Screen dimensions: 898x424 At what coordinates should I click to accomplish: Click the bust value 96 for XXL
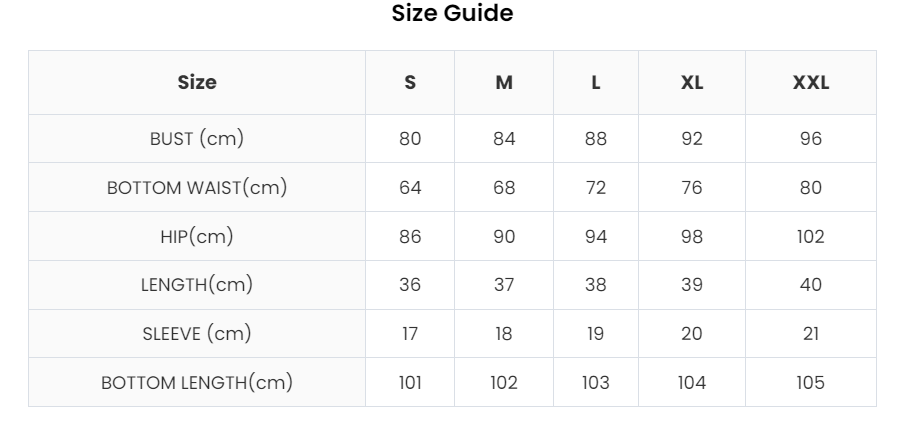click(810, 139)
